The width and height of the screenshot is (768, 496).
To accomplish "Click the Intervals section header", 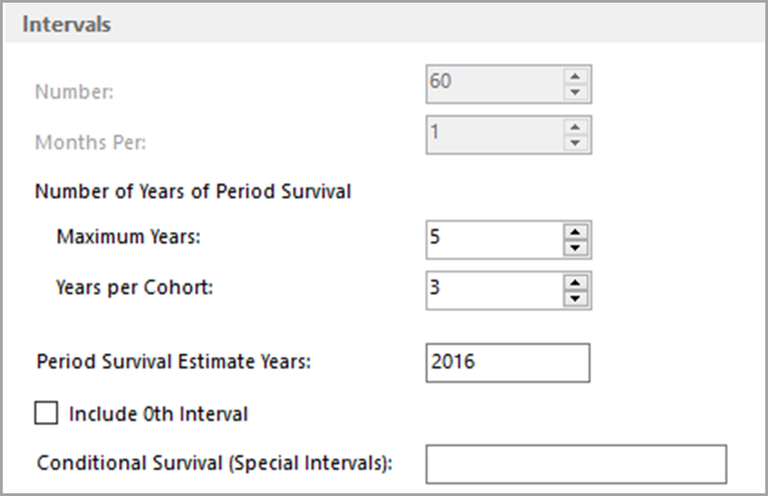I will (67, 24).
